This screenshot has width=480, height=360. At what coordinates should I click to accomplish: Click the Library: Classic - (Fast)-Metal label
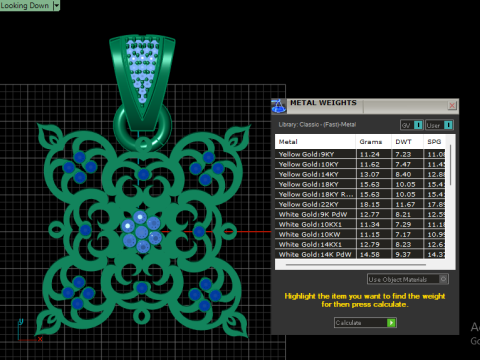317,125
